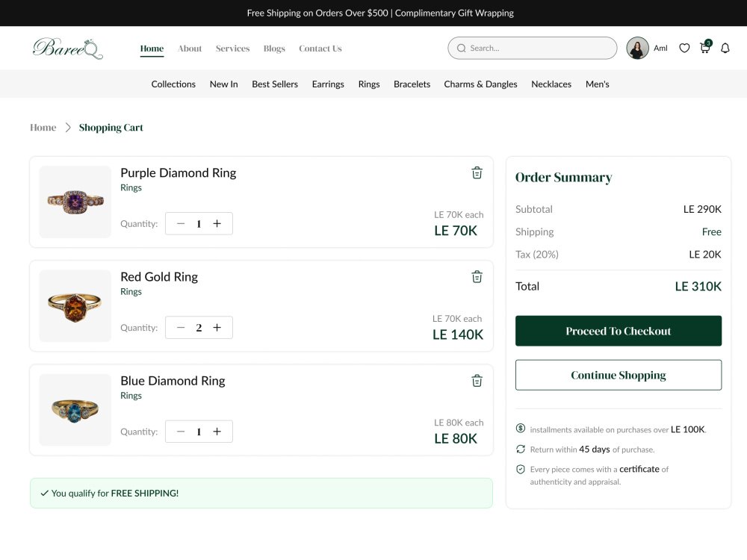Click the Order Summary heading
Viewport: 747px width, 560px height.
[563, 178]
